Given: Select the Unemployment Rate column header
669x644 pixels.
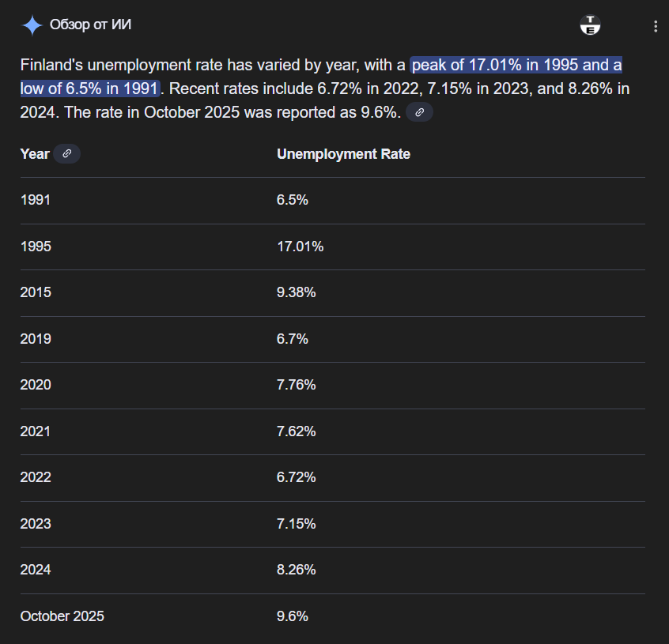Looking at the screenshot, I should coord(343,154).
